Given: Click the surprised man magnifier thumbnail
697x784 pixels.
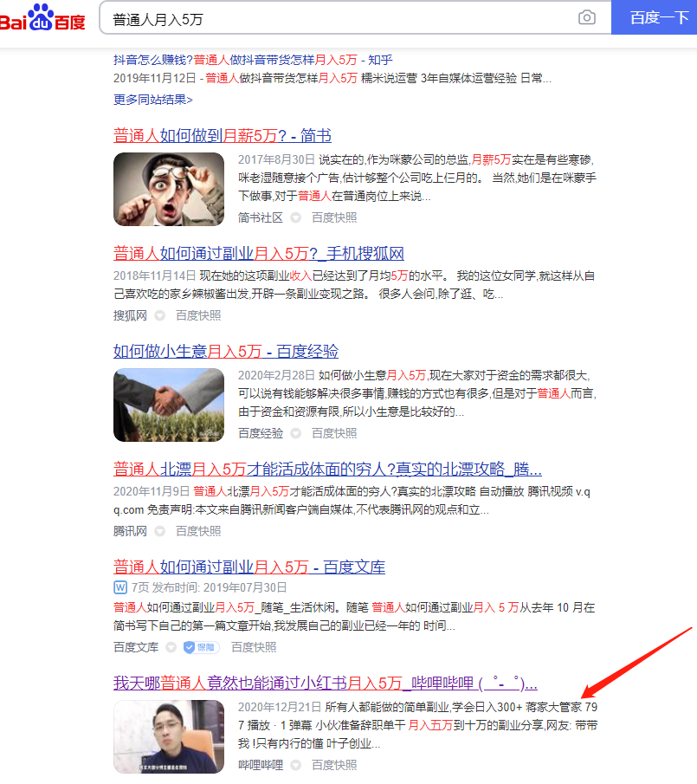Looking at the screenshot, I should click(x=169, y=189).
